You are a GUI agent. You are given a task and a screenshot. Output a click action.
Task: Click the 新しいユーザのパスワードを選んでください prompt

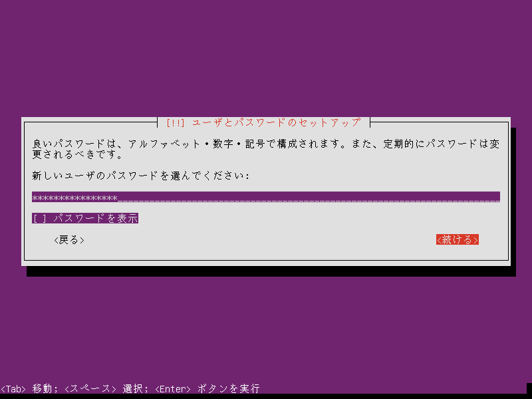coord(141,176)
